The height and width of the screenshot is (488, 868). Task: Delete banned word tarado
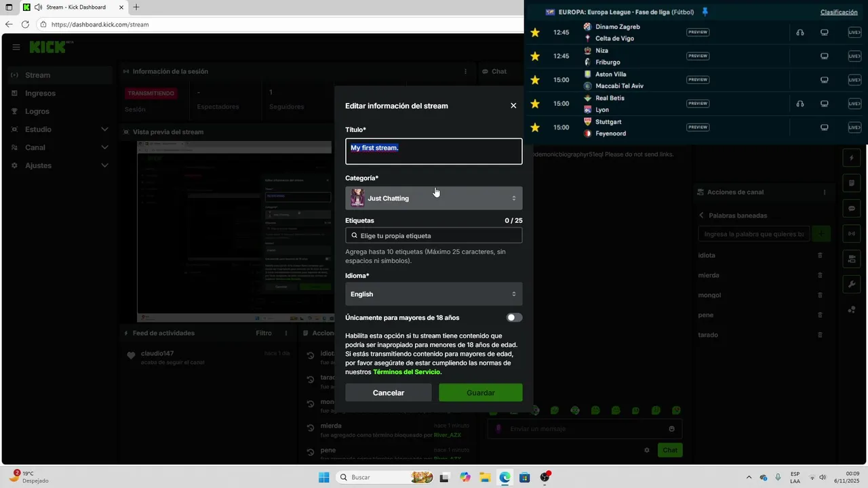coord(820,335)
